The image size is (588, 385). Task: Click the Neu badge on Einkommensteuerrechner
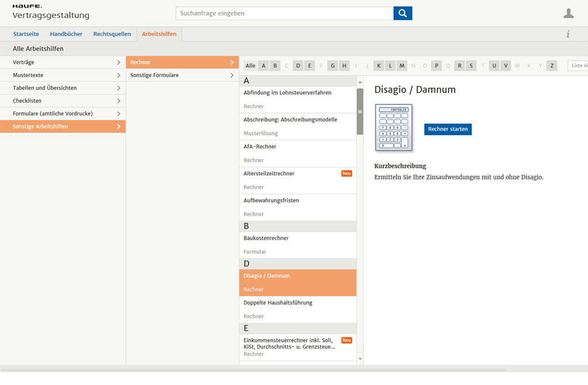(346, 340)
